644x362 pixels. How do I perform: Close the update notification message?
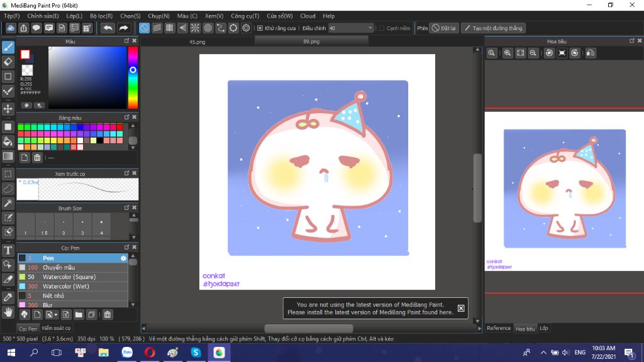461,308
